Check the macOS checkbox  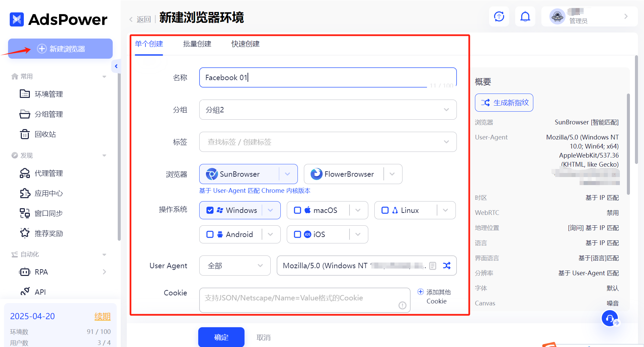coord(298,210)
